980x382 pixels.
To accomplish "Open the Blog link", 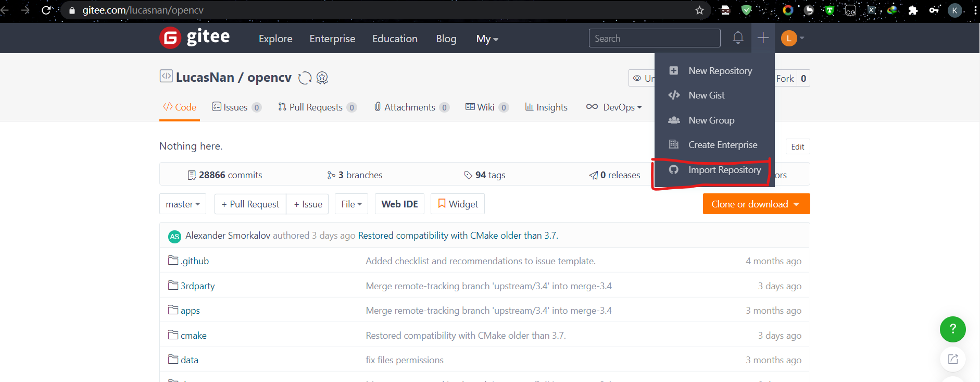I will [x=446, y=39].
